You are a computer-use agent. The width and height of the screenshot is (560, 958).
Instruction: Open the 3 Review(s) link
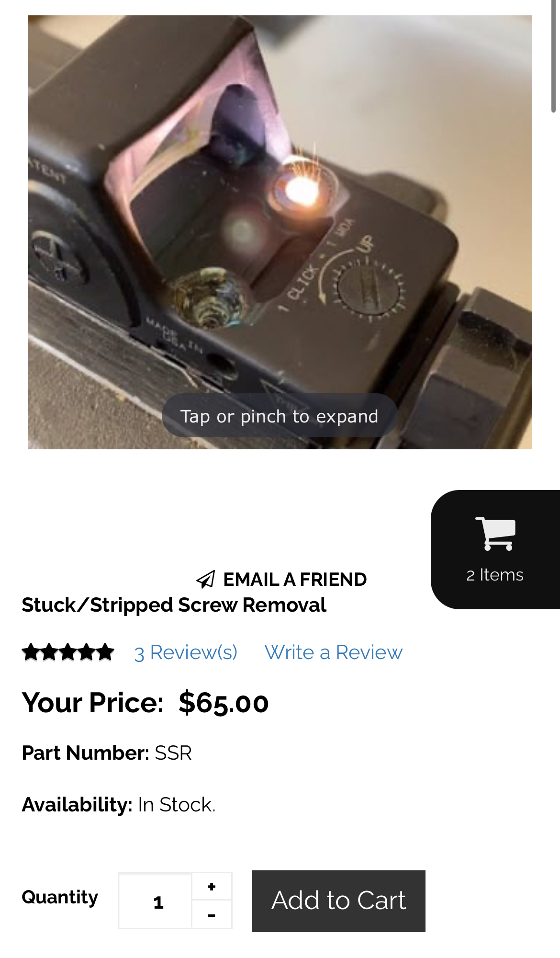tap(186, 652)
